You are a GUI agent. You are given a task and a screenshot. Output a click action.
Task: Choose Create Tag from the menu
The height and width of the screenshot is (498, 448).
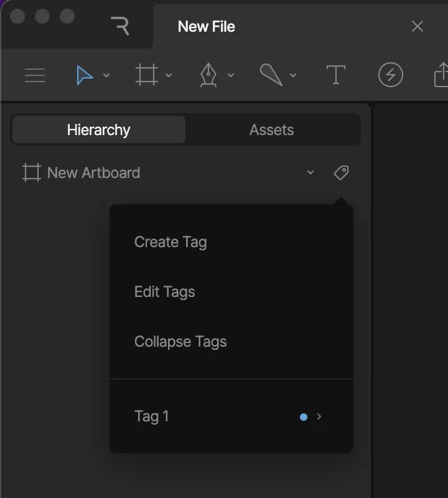[170, 242]
